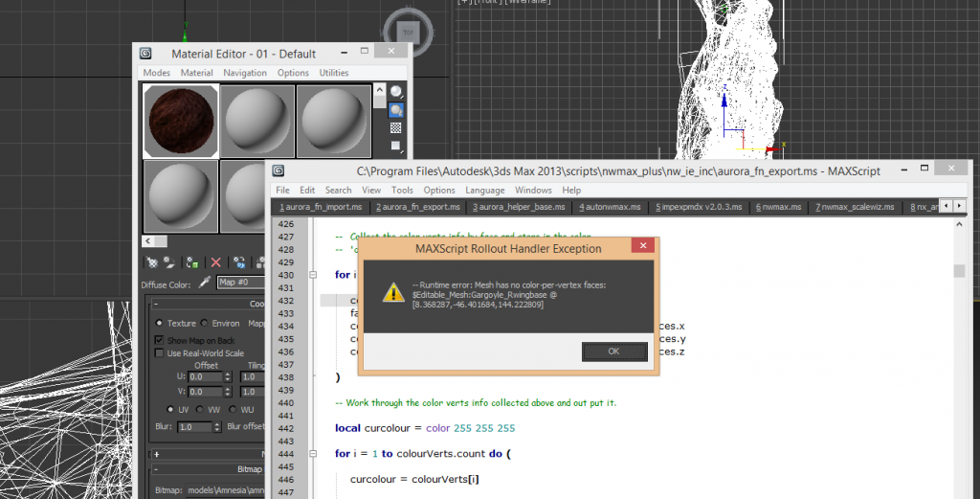Screen dimensions: 980x499
Task: Click Get Material icon in Material Editor
Action: [152, 262]
